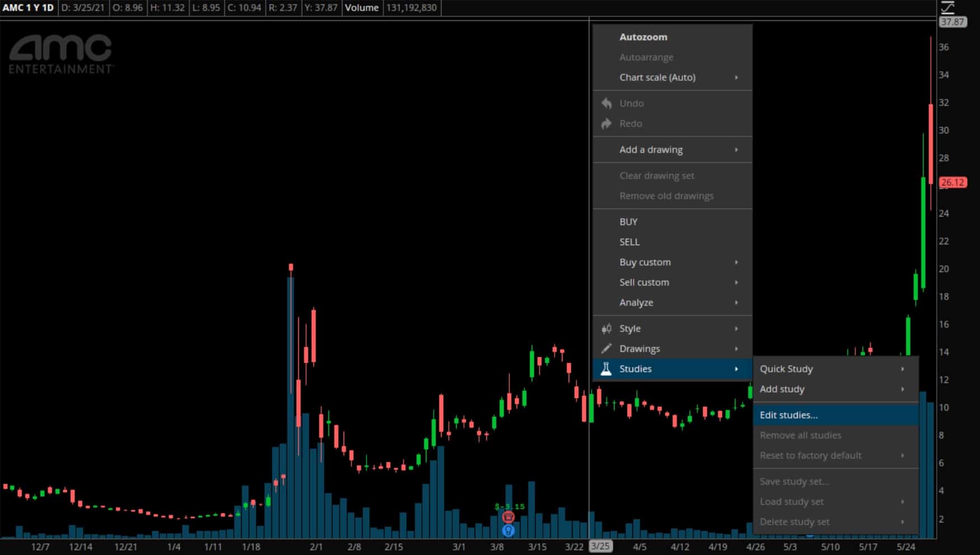Click the Drawings pencil icon

[x=606, y=349]
